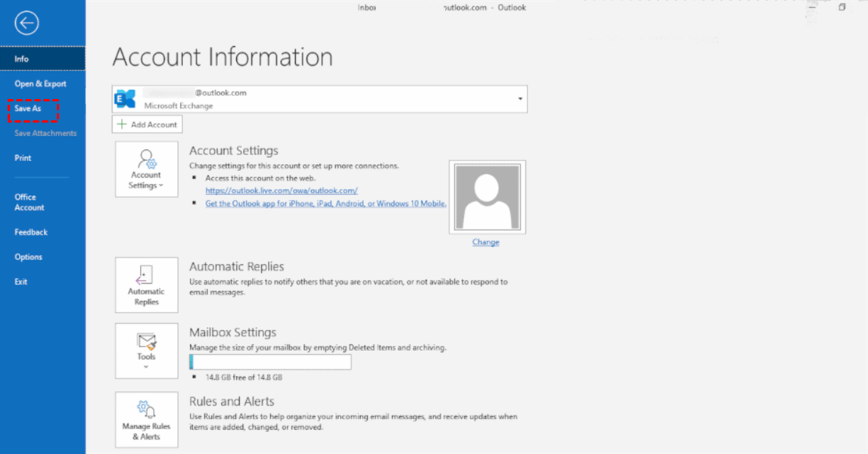
Task: Click the back arrow circle icon
Action: tap(26, 23)
